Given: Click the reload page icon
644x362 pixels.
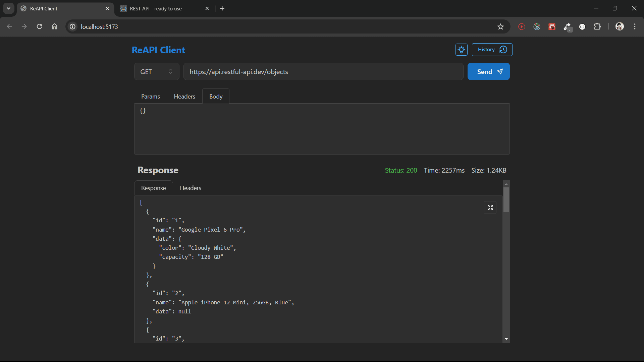Looking at the screenshot, I should click(x=39, y=26).
